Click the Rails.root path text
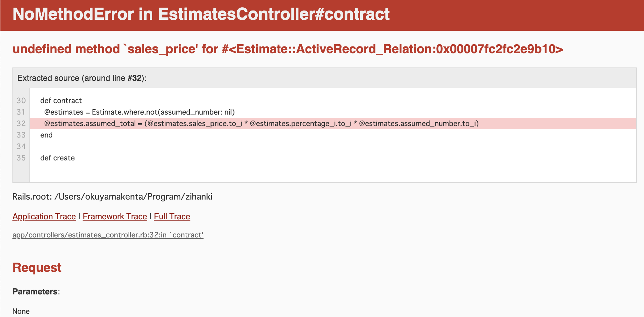Viewport: 644px width, 317px height. (112, 197)
